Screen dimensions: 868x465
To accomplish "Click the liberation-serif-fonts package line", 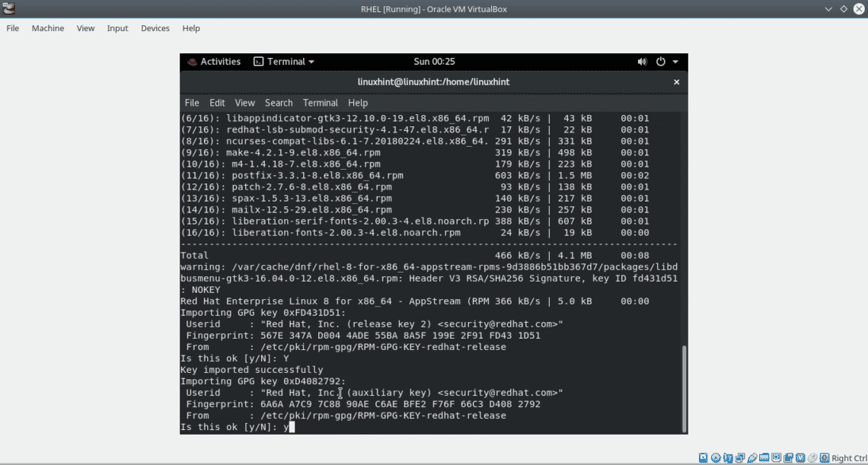I will tap(415, 221).
